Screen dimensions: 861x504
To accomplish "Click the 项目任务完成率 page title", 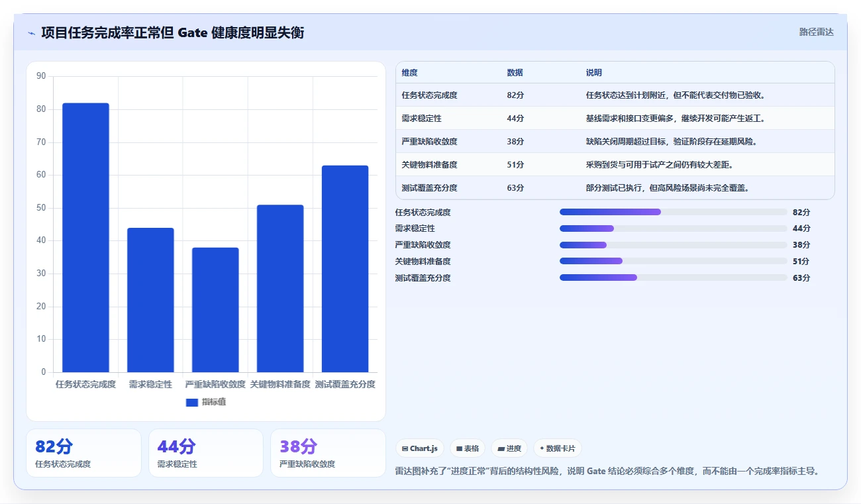I will click(172, 32).
